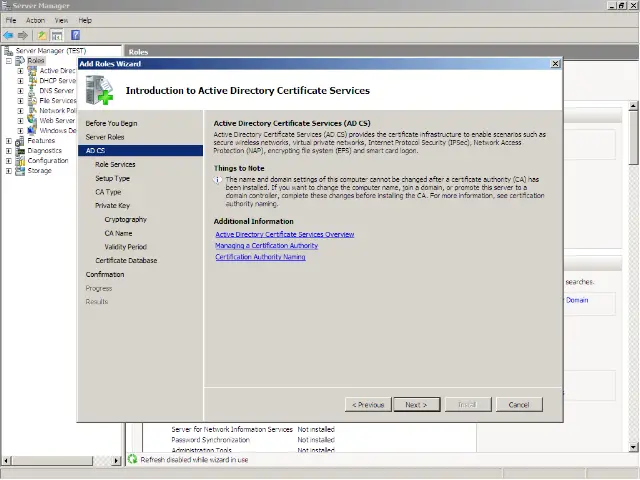Go to Certificate Database wizard step
Screen dimensions: 640x480
point(126,260)
